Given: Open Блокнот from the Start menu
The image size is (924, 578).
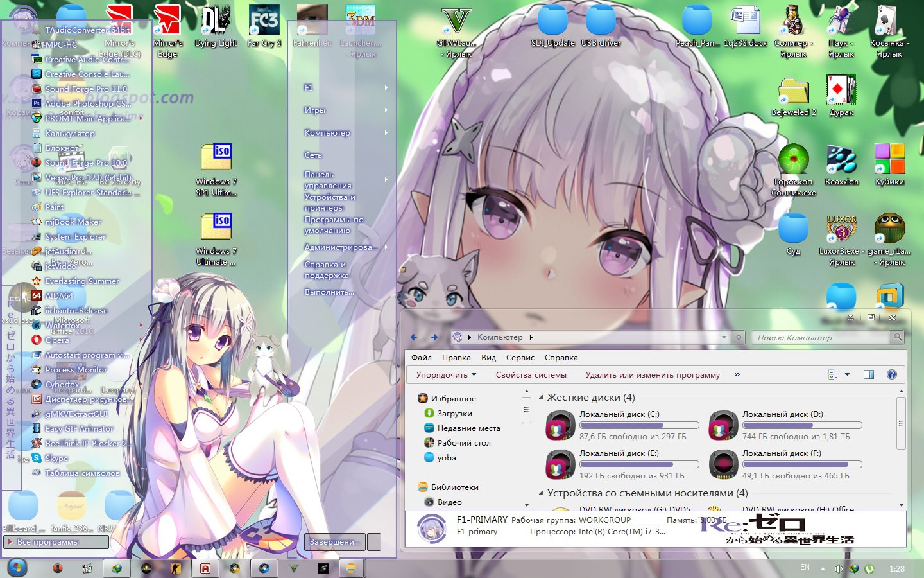Looking at the screenshot, I should [x=55, y=148].
